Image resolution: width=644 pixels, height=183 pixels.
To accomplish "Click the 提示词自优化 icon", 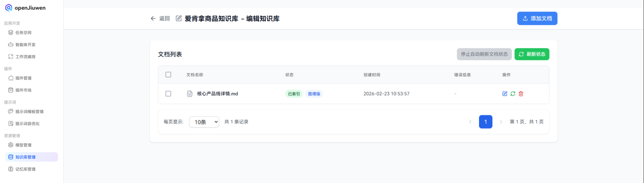I will [x=11, y=123].
